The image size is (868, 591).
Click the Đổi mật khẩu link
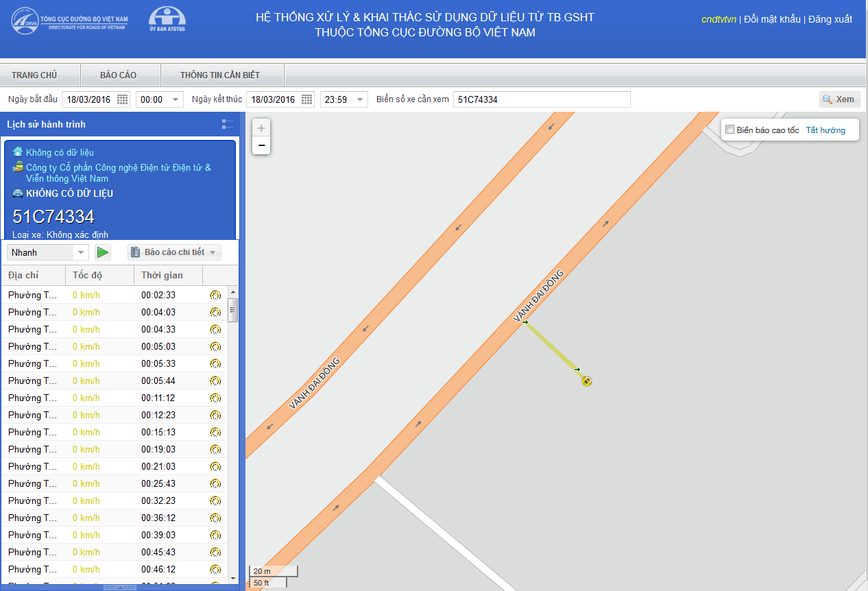[772, 19]
